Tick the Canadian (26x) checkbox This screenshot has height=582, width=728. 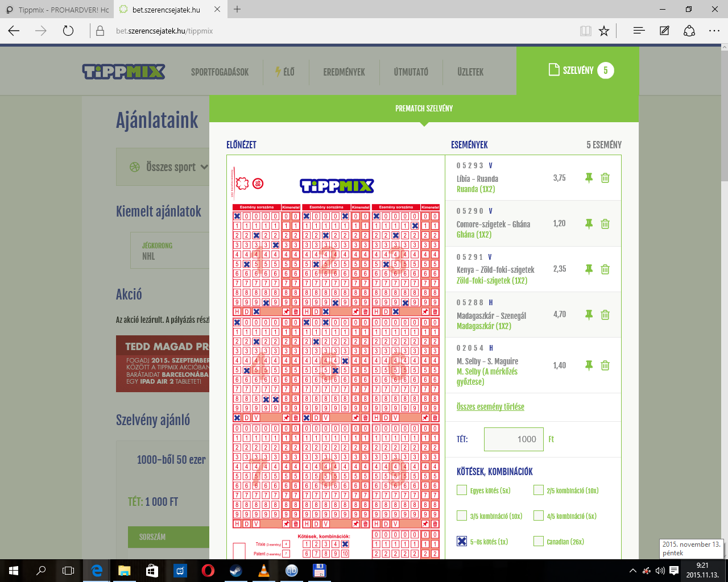click(539, 541)
